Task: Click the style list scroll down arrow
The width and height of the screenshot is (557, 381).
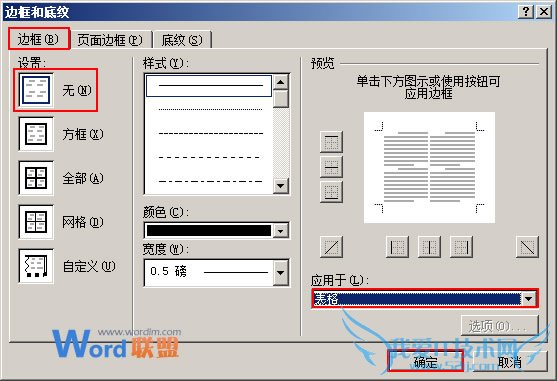Action: [x=281, y=186]
